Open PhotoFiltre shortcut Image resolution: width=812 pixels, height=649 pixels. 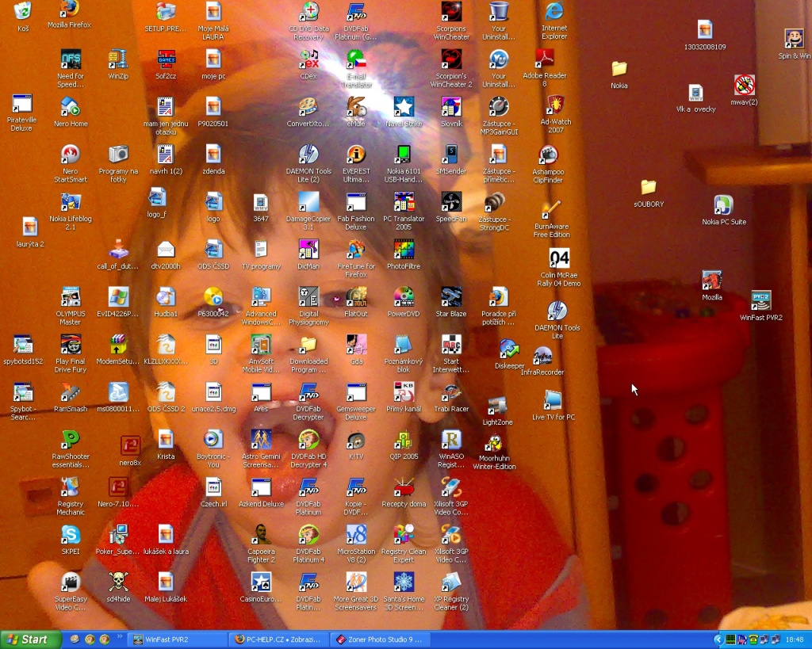tap(404, 254)
